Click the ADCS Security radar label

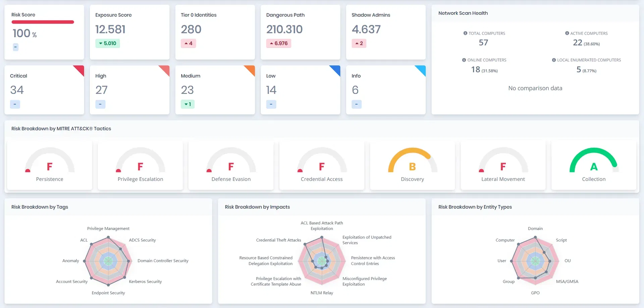click(142, 240)
